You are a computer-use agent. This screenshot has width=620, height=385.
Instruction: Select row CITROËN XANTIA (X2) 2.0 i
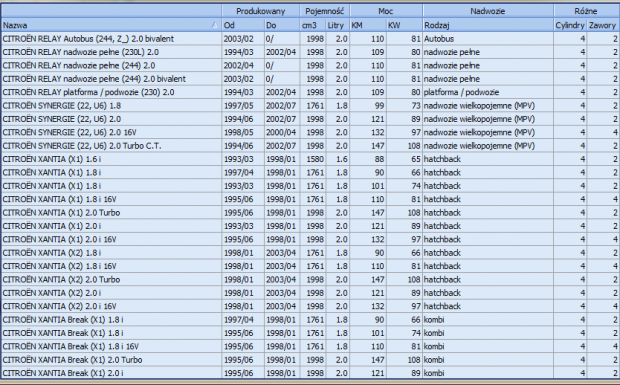[x=310, y=293]
